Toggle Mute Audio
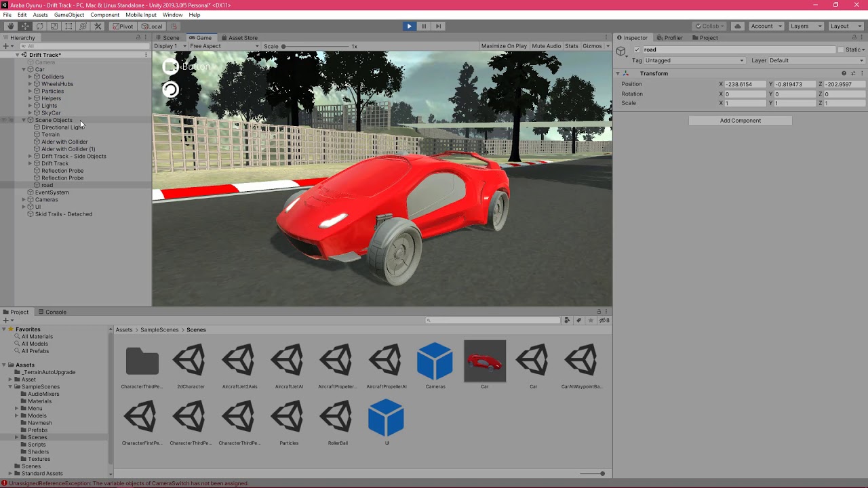Viewport: 868px width, 488px height. coord(547,46)
